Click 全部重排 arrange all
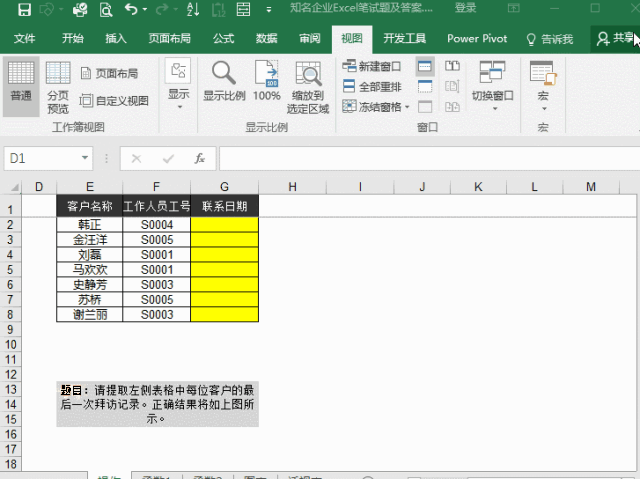 (371, 86)
